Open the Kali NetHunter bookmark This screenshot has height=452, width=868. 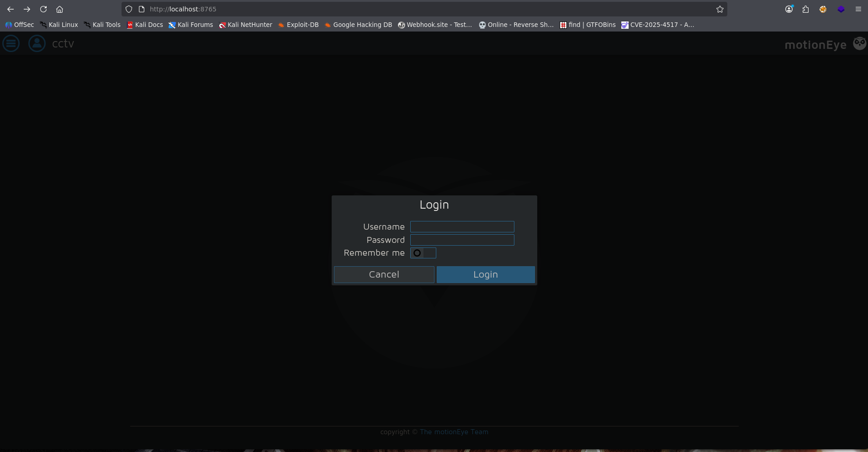click(x=245, y=25)
